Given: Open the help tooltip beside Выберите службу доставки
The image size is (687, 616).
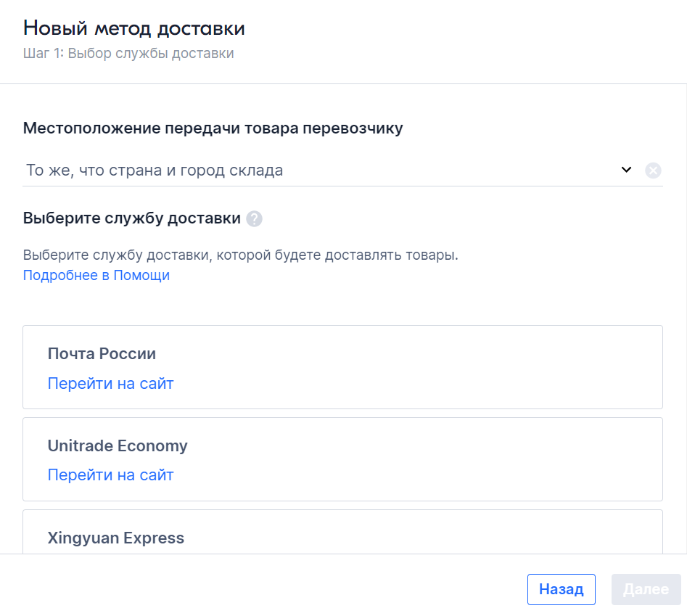Looking at the screenshot, I should 254,218.
